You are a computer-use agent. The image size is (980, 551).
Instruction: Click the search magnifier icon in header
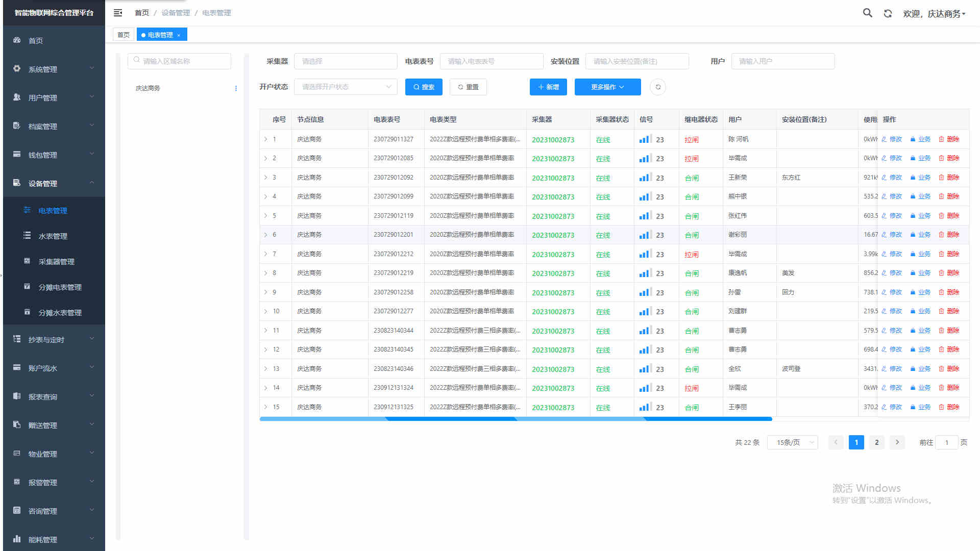click(x=867, y=13)
